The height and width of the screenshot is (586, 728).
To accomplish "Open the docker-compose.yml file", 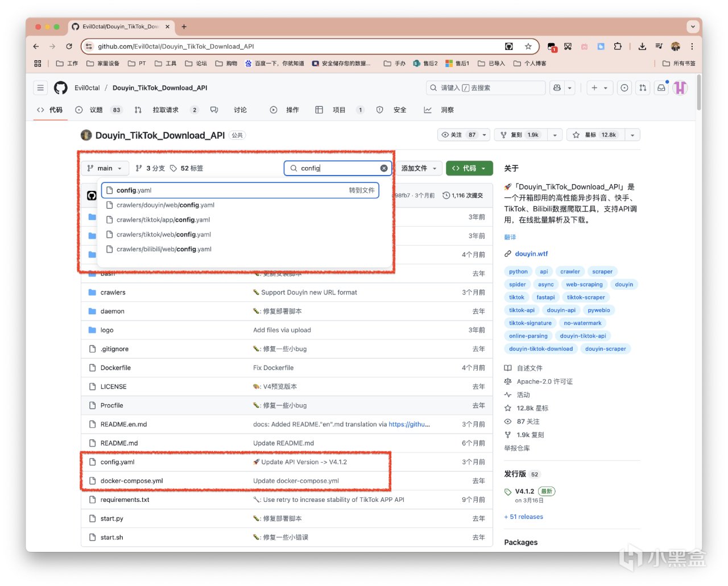I will pos(131,481).
